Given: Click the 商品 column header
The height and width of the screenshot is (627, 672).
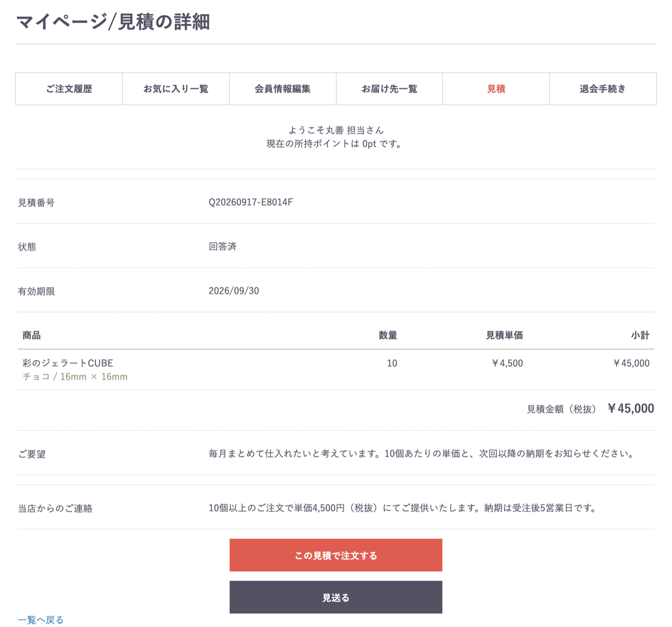Looking at the screenshot, I should tap(32, 335).
